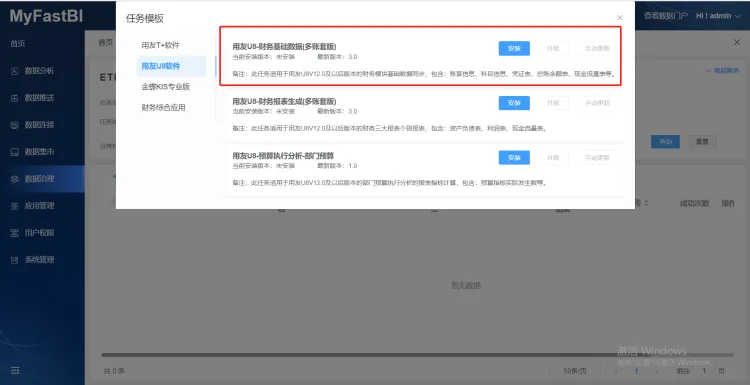
Task: Open 数据治理 via its sidebar icon
Action: [x=14, y=179]
